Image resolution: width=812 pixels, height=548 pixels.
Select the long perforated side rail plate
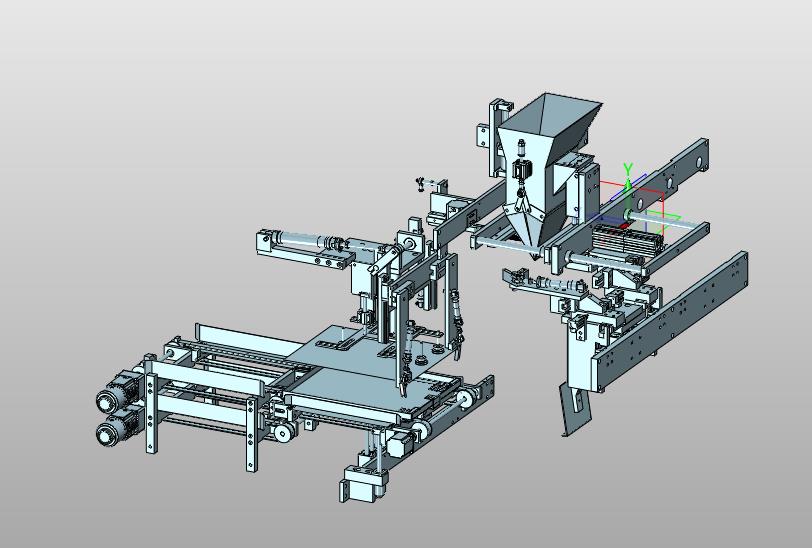tap(673, 321)
